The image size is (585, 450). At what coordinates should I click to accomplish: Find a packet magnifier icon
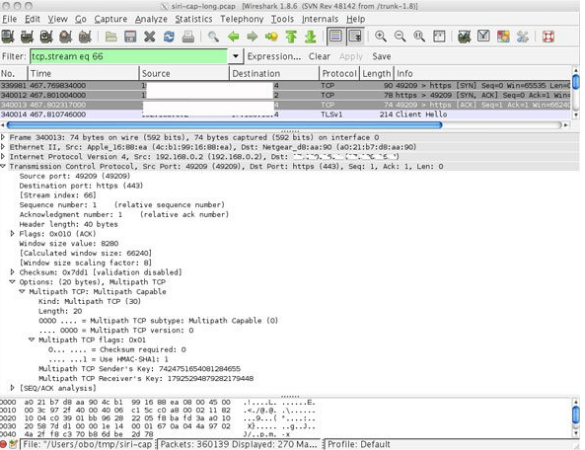click(x=213, y=37)
